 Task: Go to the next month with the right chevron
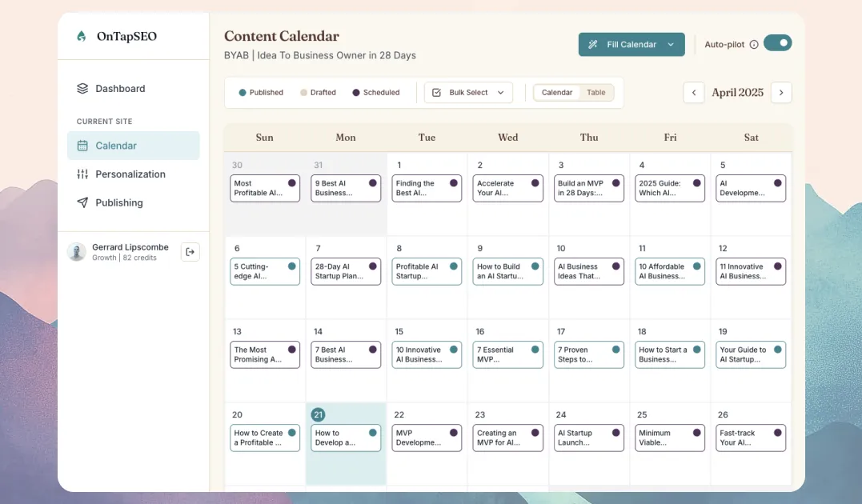pyautogui.click(x=781, y=93)
